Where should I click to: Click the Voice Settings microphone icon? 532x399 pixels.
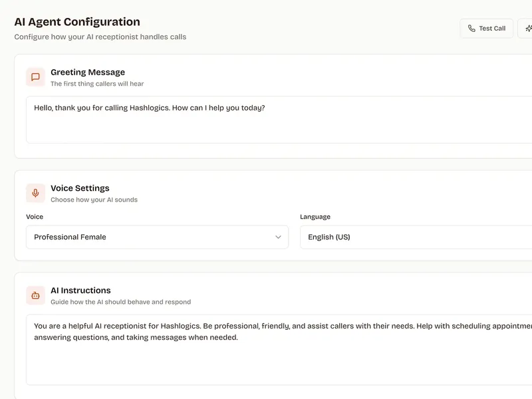coord(36,193)
